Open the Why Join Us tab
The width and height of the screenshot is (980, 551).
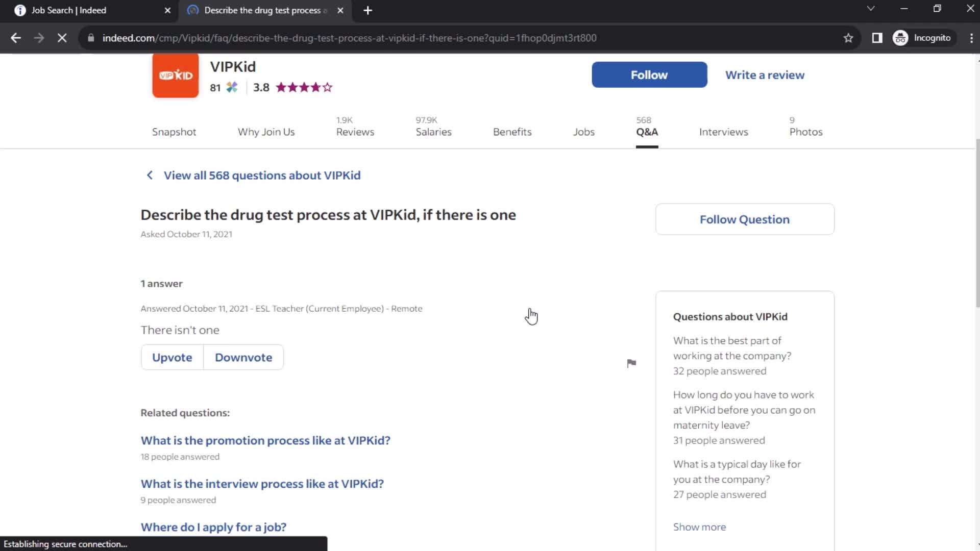(266, 132)
